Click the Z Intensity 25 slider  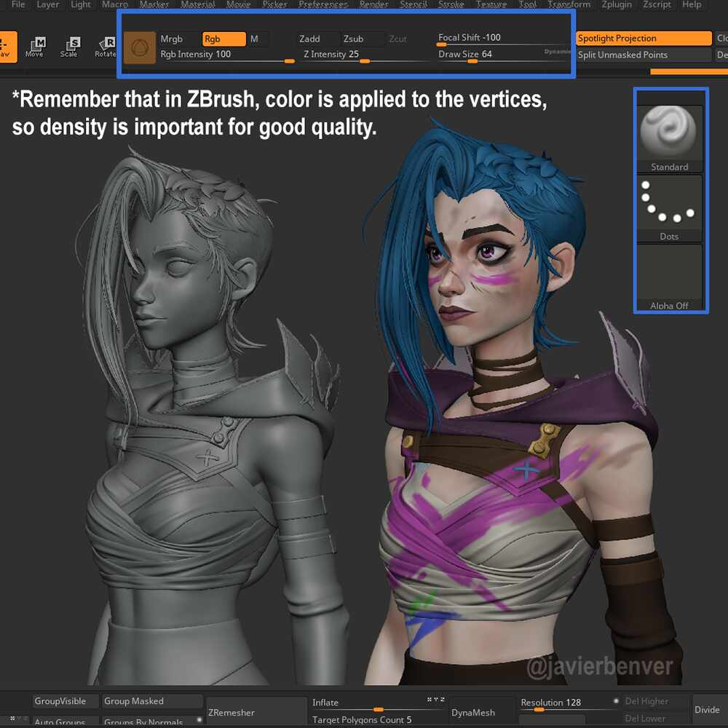click(x=365, y=56)
